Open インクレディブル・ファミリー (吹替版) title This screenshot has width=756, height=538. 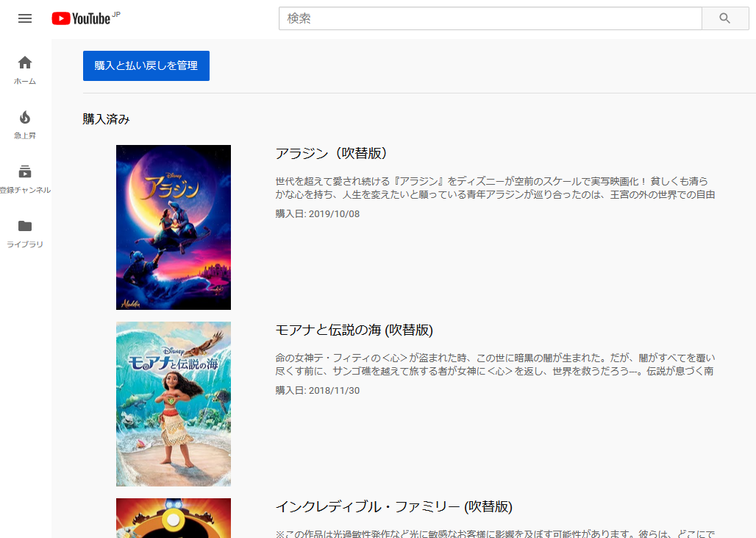393,506
